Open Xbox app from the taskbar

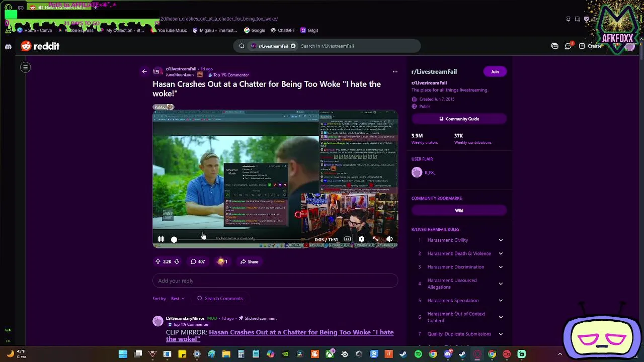330,354
